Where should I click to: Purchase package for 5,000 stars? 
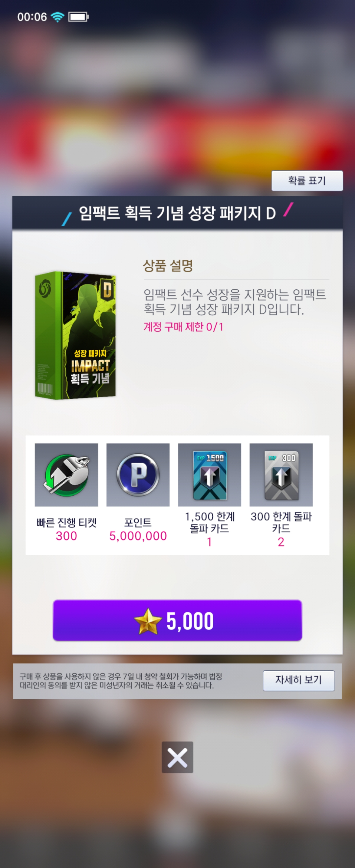pyautogui.click(x=177, y=620)
